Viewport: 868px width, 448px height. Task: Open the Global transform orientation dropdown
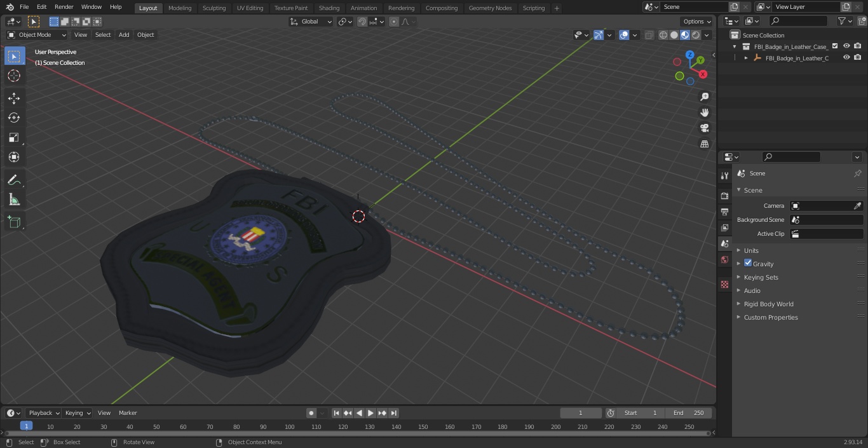click(311, 22)
